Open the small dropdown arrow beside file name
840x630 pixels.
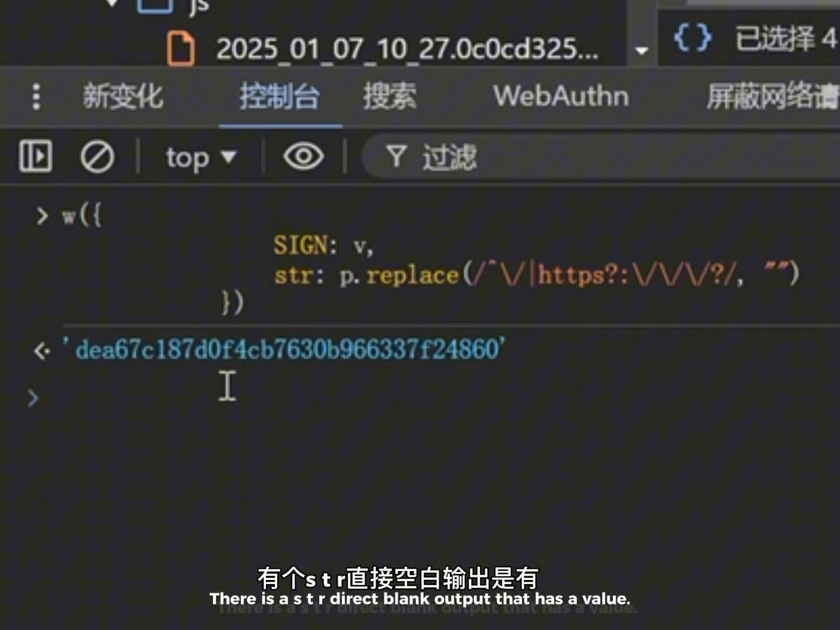pyautogui.click(x=642, y=51)
